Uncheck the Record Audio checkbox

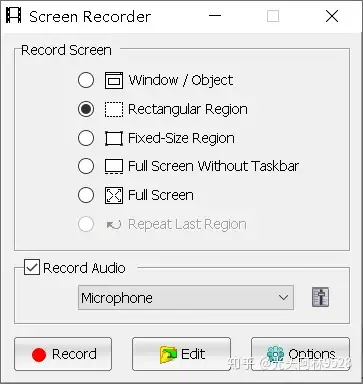coord(32,268)
